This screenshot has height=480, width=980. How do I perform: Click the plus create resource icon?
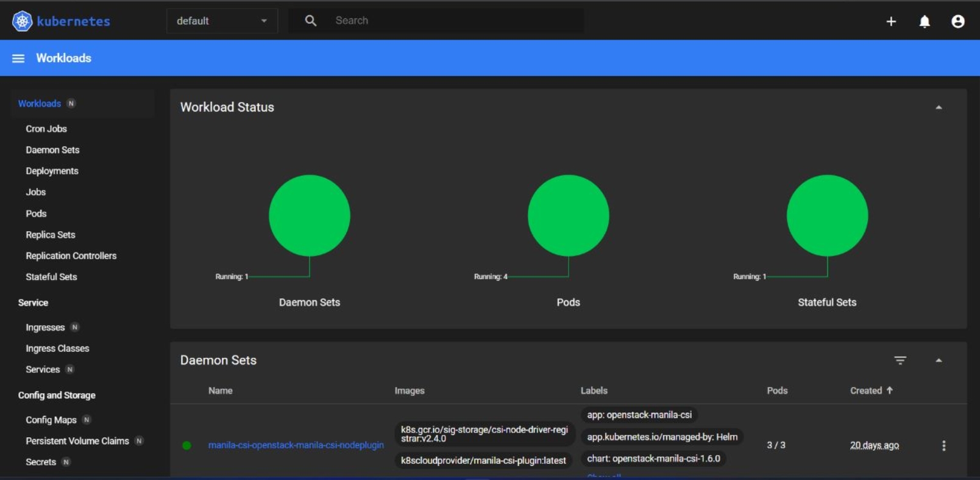891,21
